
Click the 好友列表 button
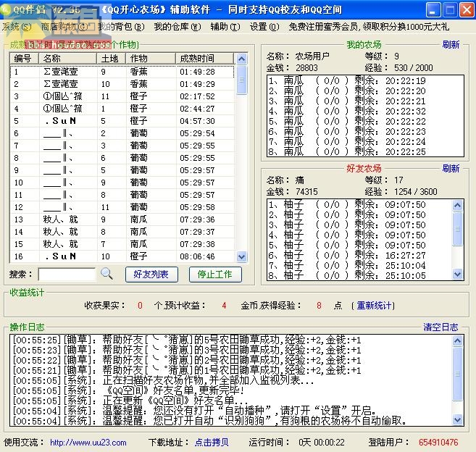151,275
